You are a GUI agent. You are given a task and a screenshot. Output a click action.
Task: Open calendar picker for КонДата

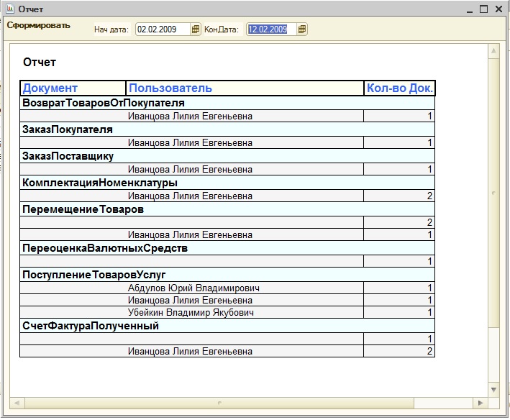pos(302,29)
